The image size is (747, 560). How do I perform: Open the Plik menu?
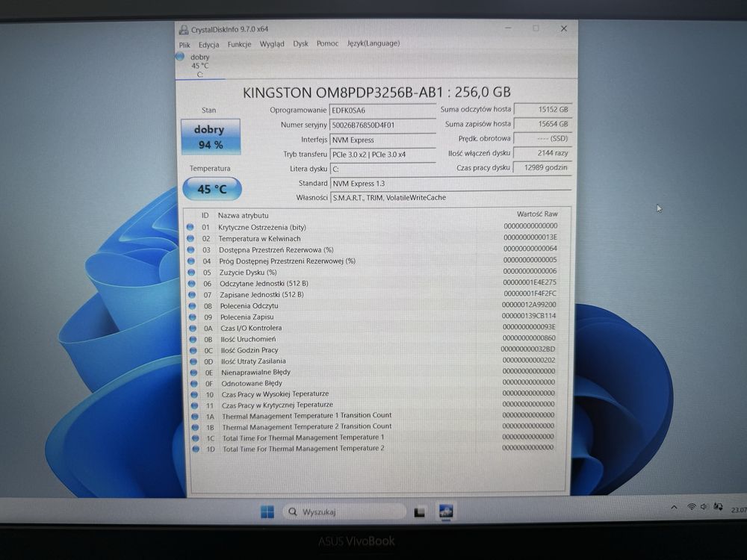coord(185,45)
